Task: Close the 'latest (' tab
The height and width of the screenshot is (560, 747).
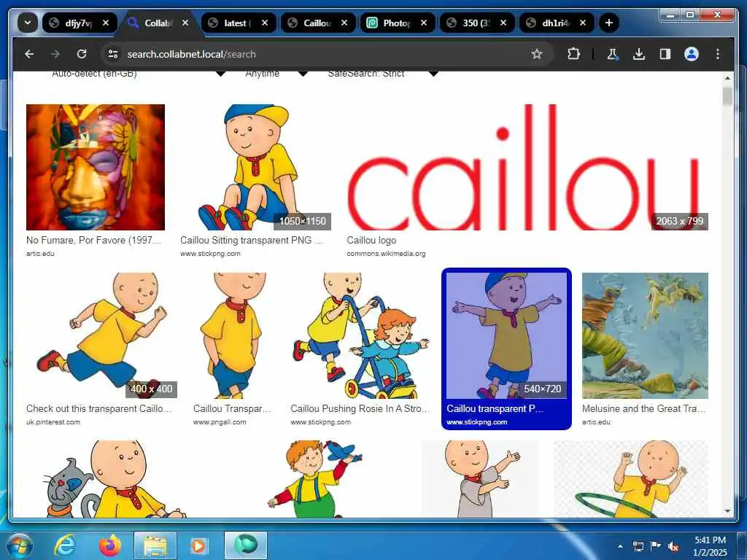Action: pos(265,23)
